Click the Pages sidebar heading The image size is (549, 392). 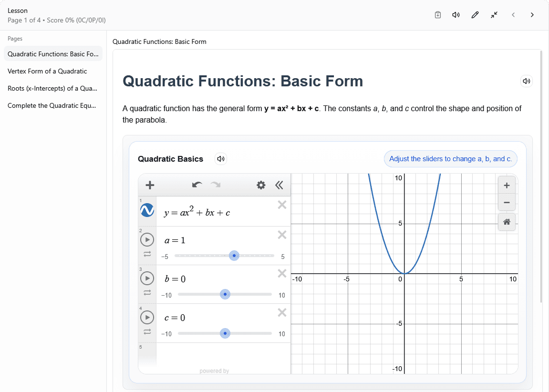(x=15, y=39)
